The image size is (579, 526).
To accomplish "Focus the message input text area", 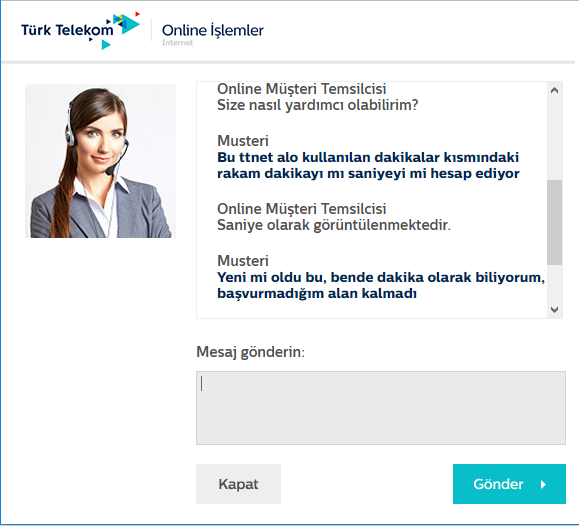I will click(x=381, y=408).
